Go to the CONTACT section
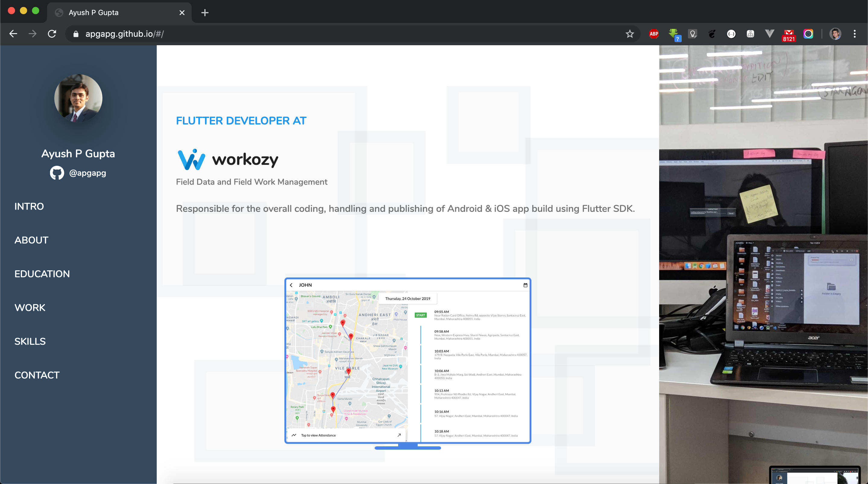 point(37,375)
